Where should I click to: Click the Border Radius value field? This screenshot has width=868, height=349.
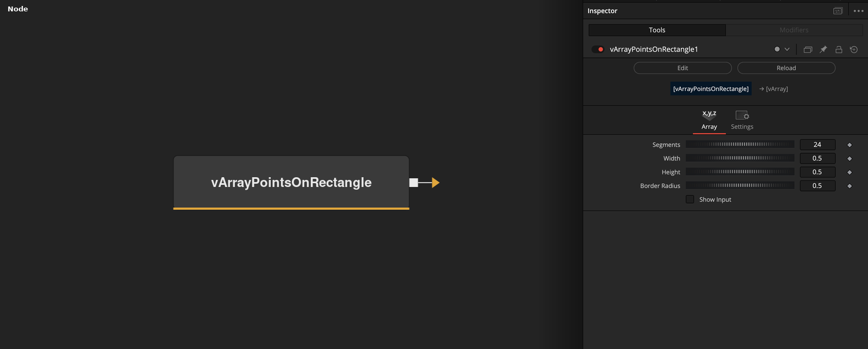coord(818,185)
